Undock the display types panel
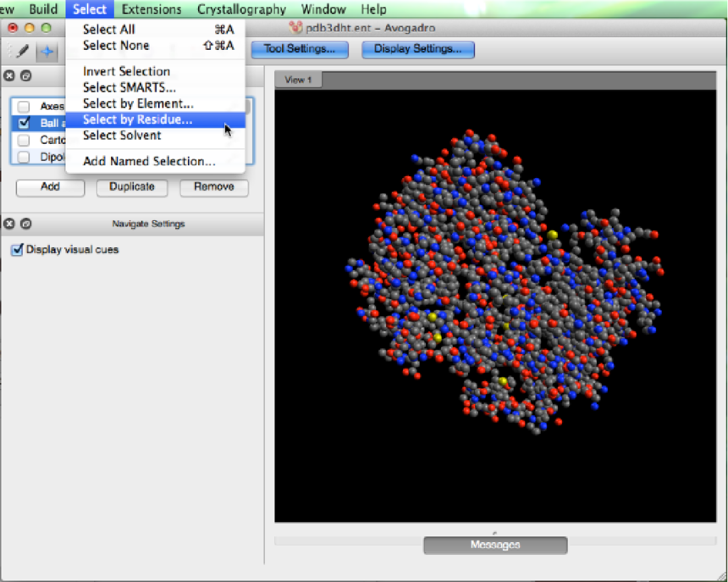The height and width of the screenshot is (582, 728). tap(25, 76)
